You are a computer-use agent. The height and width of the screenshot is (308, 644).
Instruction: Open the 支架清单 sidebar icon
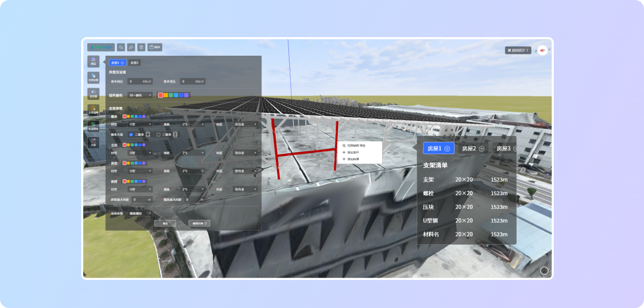tap(93, 110)
